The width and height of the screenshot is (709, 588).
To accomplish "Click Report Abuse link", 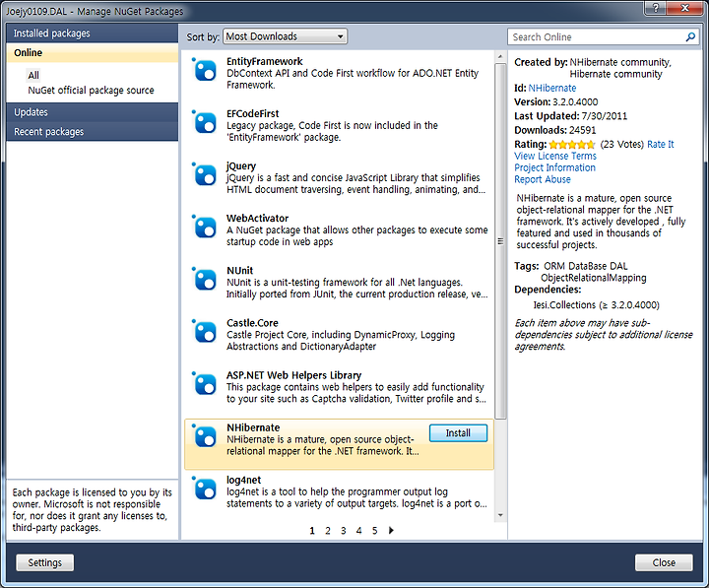I will pyautogui.click(x=543, y=179).
